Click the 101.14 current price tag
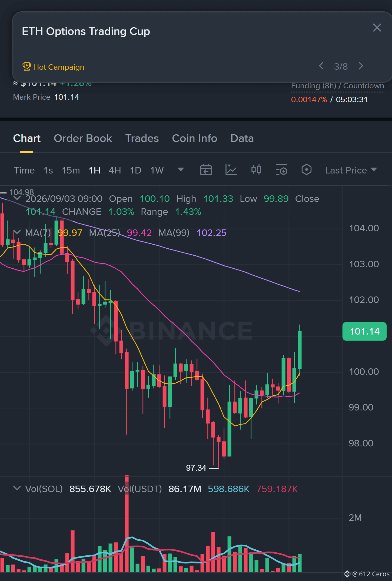 click(x=364, y=331)
